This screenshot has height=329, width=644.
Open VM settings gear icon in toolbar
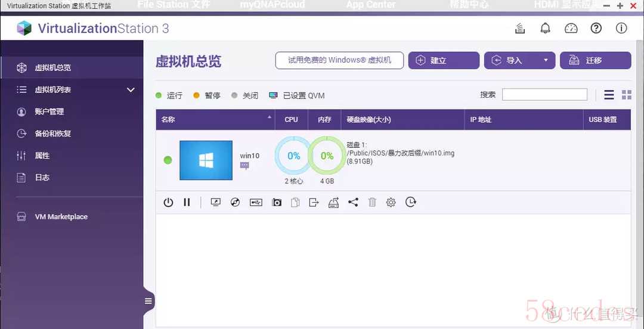tap(391, 202)
